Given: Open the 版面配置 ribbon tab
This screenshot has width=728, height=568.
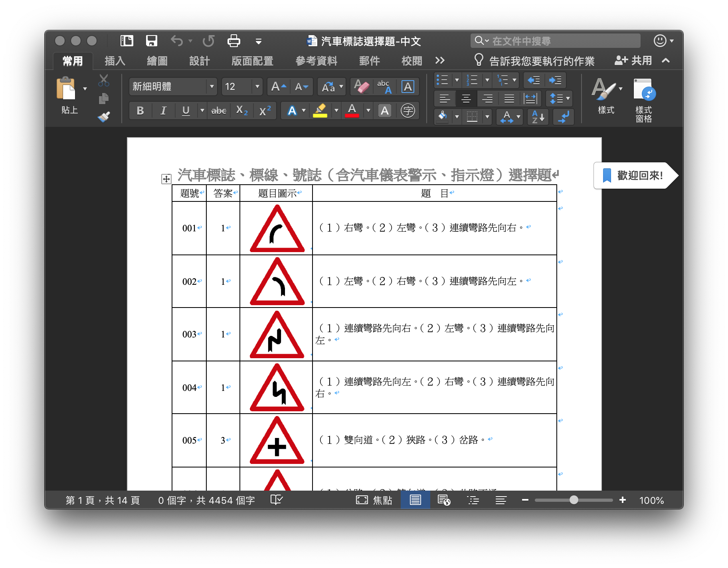Looking at the screenshot, I should [x=252, y=61].
